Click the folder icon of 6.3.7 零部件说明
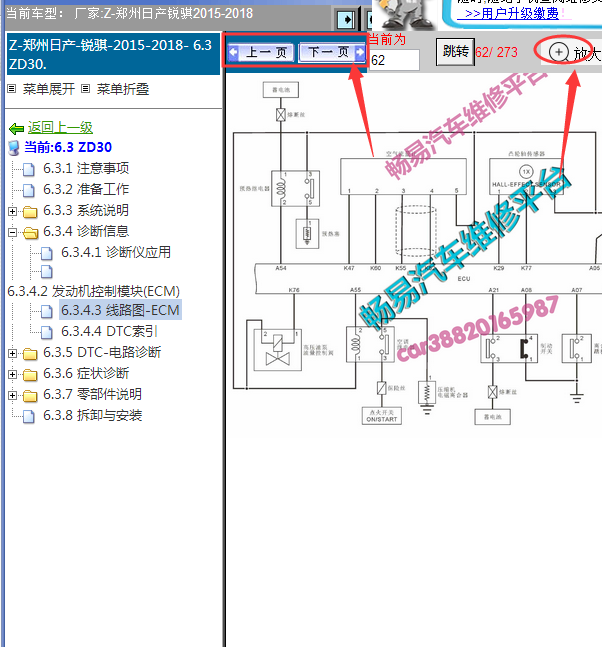Screen dimensions: 602x647 pyautogui.click(x=30, y=396)
